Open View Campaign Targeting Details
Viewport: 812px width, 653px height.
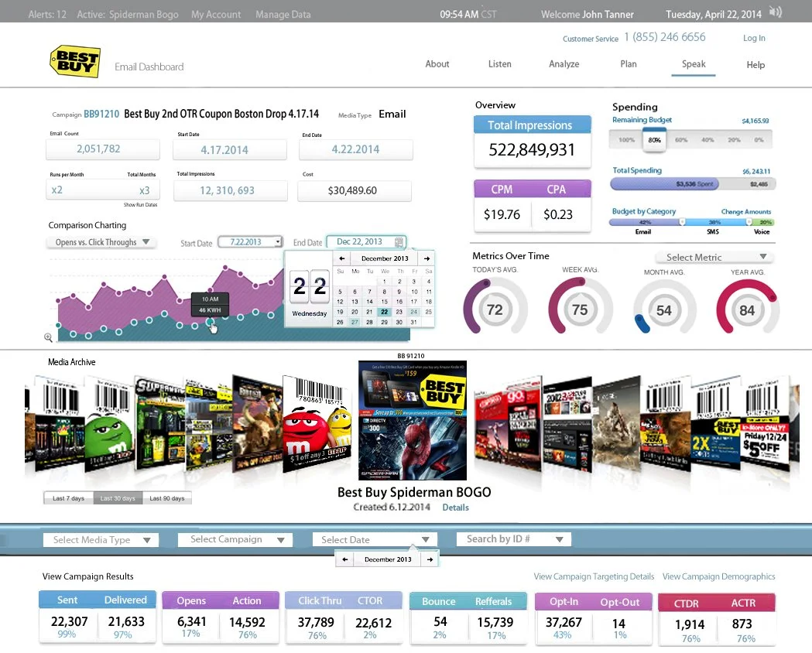click(x=594, y=576)
